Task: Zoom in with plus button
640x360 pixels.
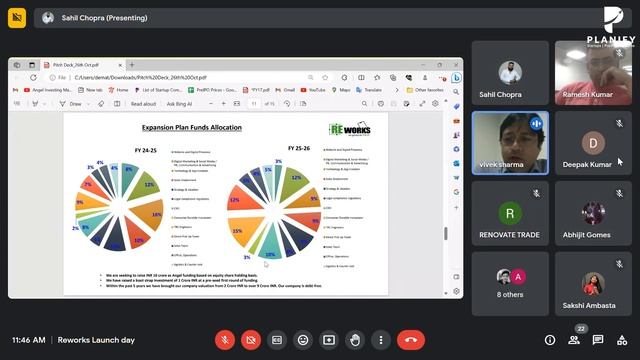Action: point(224,104)
